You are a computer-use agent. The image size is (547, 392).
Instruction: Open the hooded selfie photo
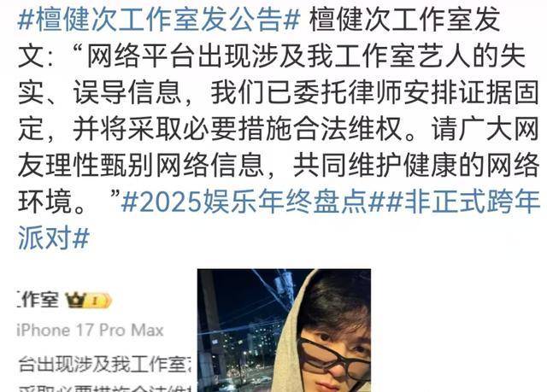pyautogui.click(x=284, y=331)
